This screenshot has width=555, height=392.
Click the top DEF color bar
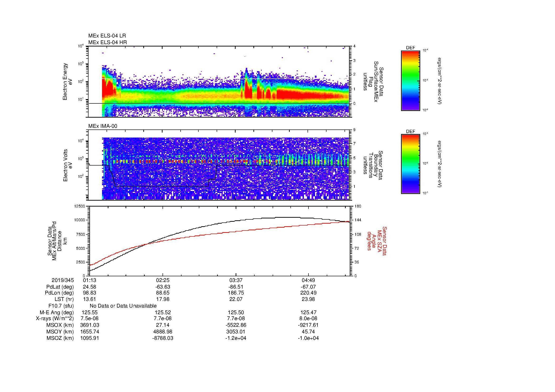[410, 81]
